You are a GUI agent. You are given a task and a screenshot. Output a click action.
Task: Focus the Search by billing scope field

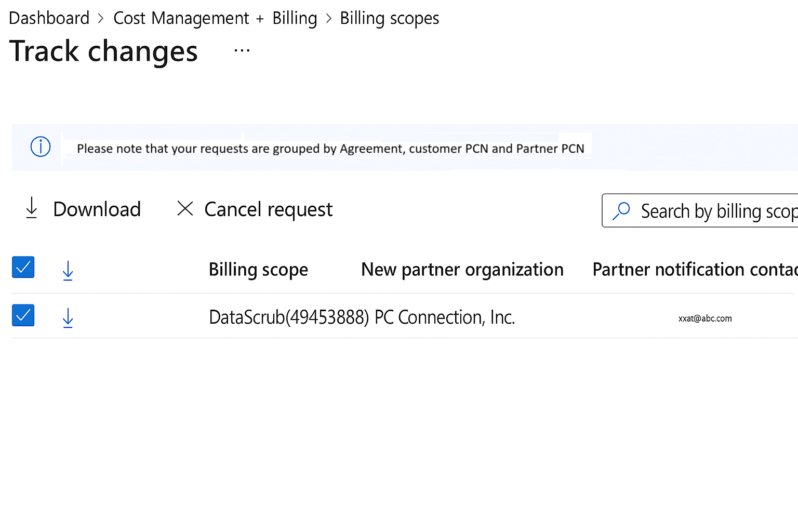pos(718,211)
